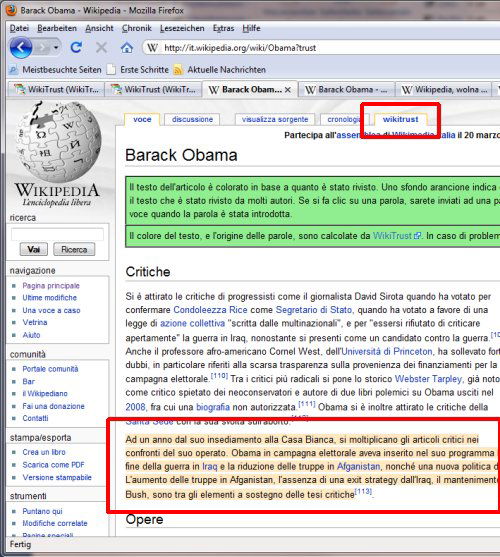Open the Una voce a caso link

pos(51,310)
